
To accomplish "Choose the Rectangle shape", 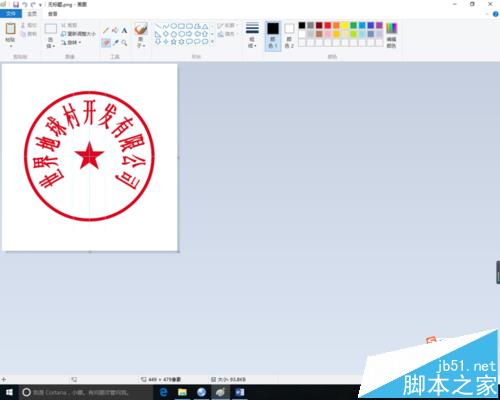I will [182, 26].
